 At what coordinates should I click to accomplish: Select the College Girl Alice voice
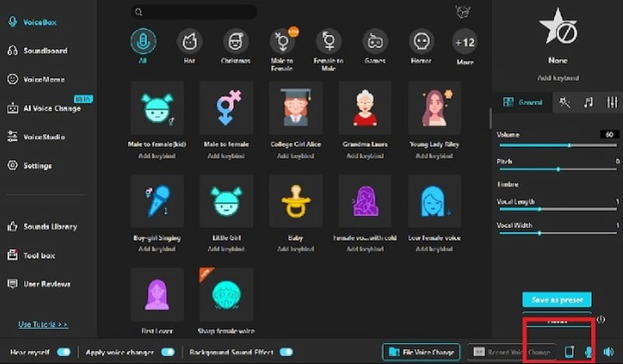(295, 108)
